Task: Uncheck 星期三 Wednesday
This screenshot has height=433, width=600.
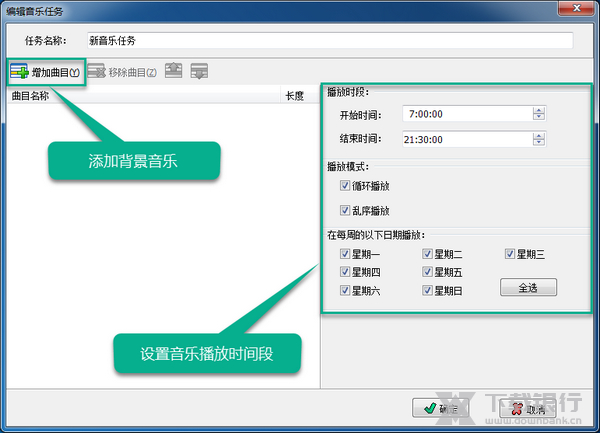Action: tap(510, 254)
